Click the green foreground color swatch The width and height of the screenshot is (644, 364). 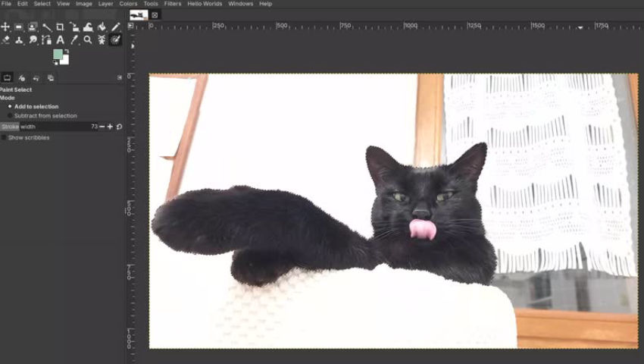coord(58,55)
